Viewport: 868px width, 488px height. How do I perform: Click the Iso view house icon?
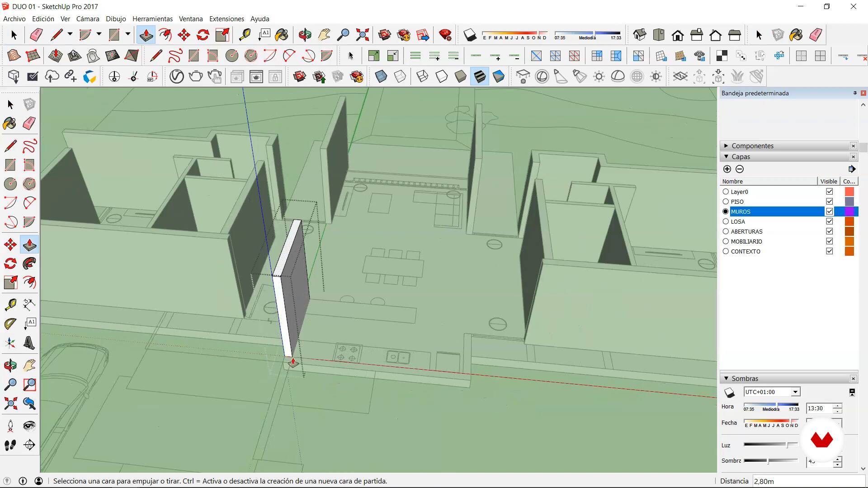point(640,35)
